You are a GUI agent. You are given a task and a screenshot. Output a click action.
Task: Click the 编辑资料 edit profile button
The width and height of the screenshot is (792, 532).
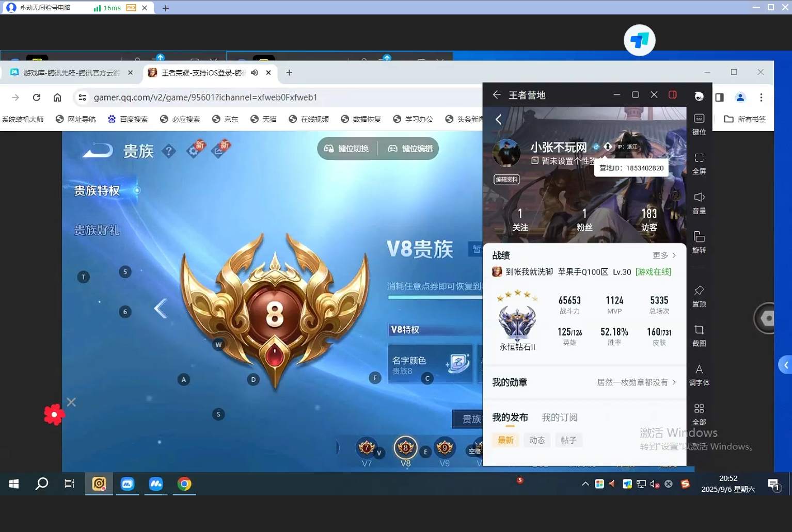coord(506,180)
